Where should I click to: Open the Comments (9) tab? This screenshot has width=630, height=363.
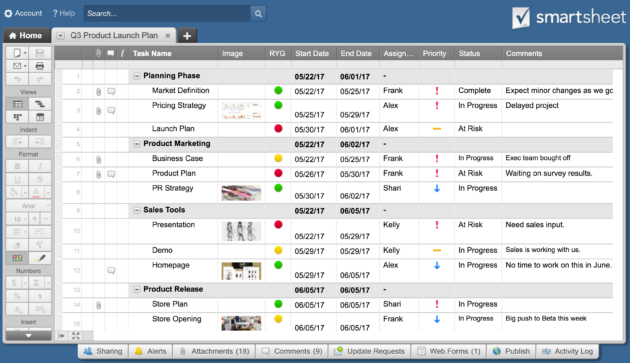[x=292, y=351]
